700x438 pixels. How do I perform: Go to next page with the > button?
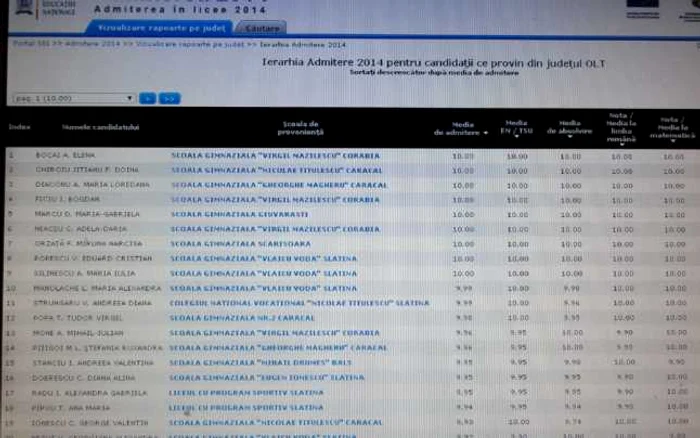pos(147,98)
